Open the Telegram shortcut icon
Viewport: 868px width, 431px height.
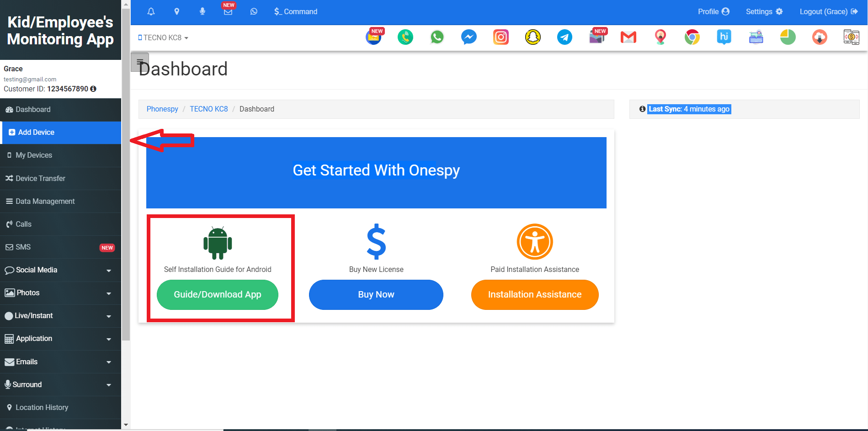point(564,37)
